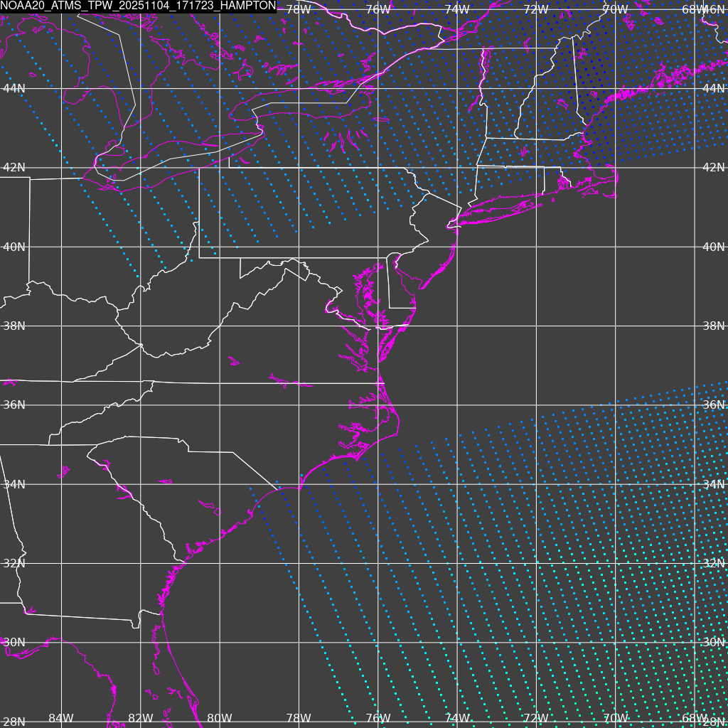Image resolution: width=728 pixels, height=728 pixels.
Task: Select the 44N label on the right edge
Action: [713, 88]
